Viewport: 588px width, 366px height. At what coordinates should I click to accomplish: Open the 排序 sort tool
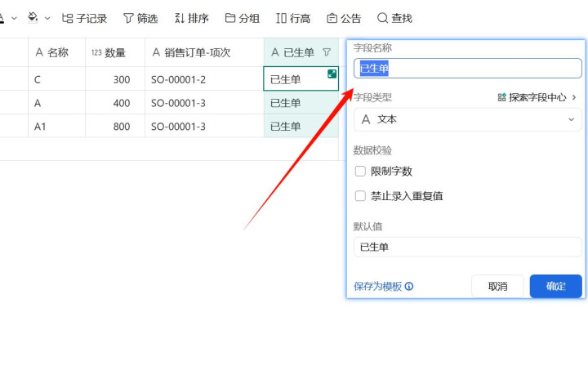tap(192, 18)
